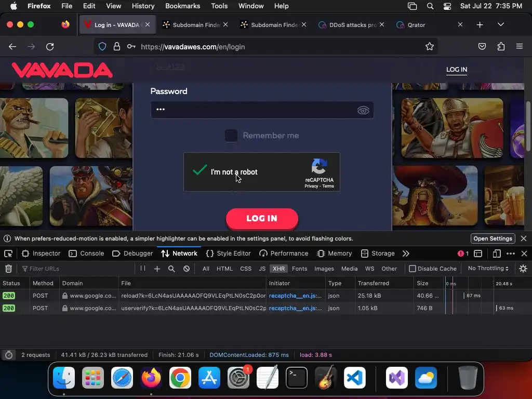Expand more devtools tabs chevron

pyautogui.click(x=406, y=254)
